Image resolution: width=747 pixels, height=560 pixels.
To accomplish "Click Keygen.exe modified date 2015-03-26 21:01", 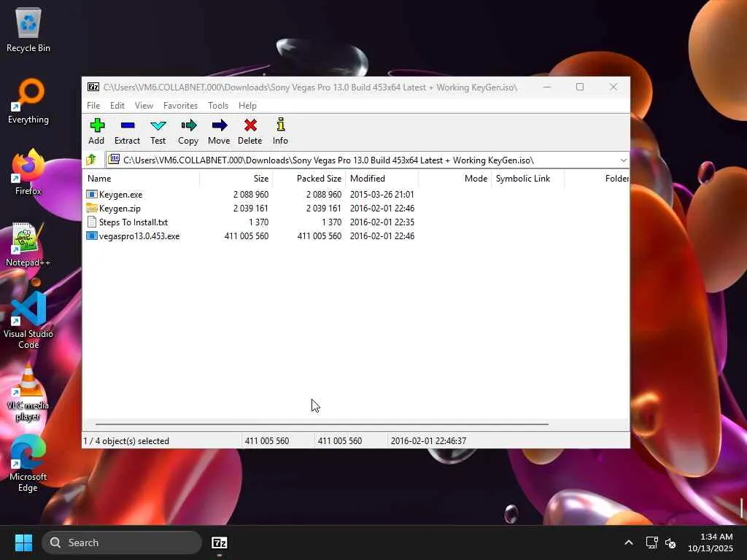I will tap(382, 194).
